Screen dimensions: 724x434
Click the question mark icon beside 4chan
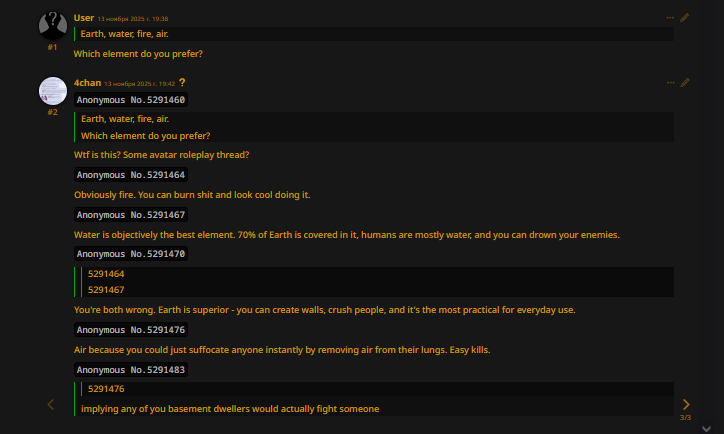[x=182, y=82]
